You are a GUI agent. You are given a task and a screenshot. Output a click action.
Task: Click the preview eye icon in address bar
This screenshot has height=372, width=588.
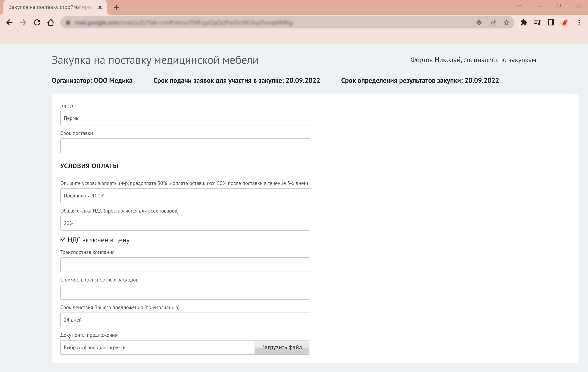(479, 22)
